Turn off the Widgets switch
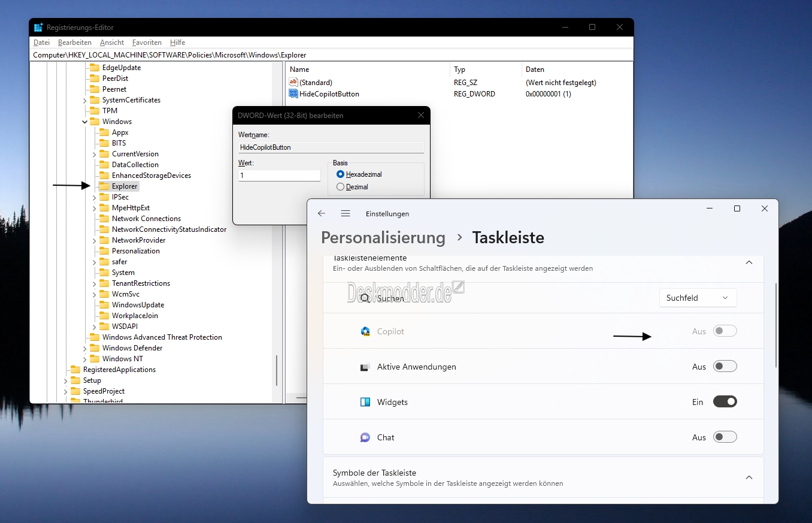This screenshot has width=812, height=523. click(x=725, y=402)
